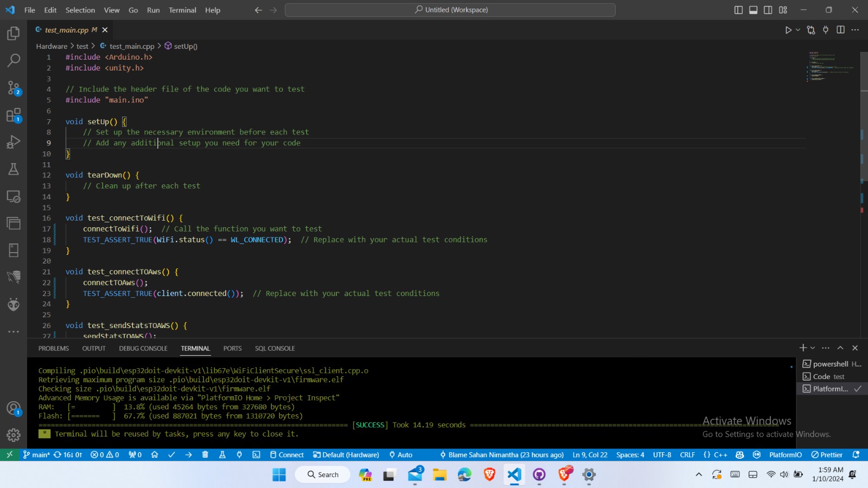This screenshot has width=868, height=488.
Task: Change file encoding UTF-8
Action: pos(662,455)
